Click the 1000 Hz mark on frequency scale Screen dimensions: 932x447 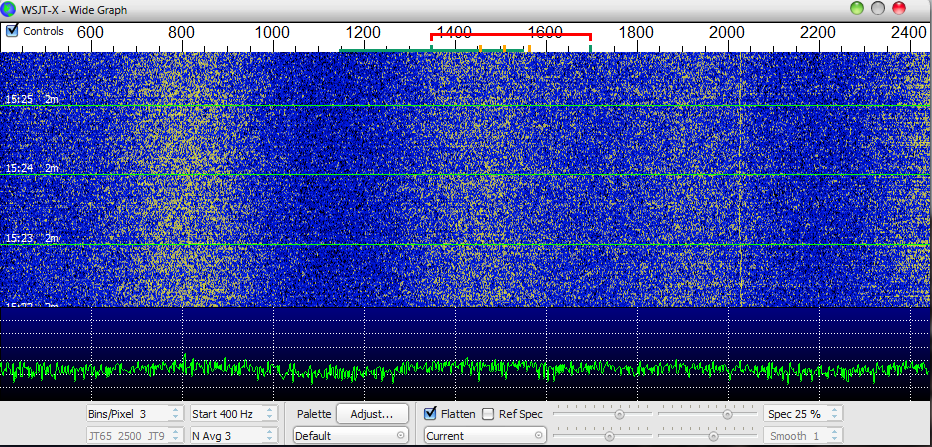coord(273,33)
